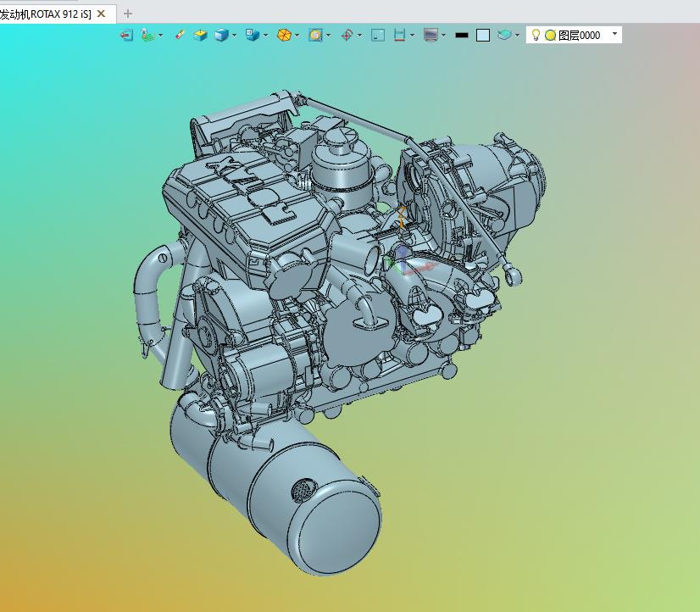Click the yellow circle layer status icon
This screenshot has height=612, width=700.
(551, 36)
